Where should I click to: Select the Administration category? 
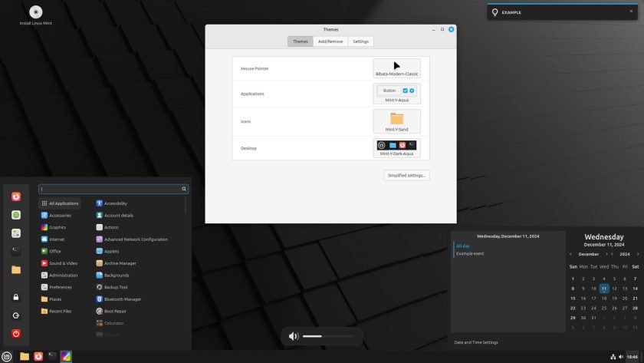(x=60, y=275)
